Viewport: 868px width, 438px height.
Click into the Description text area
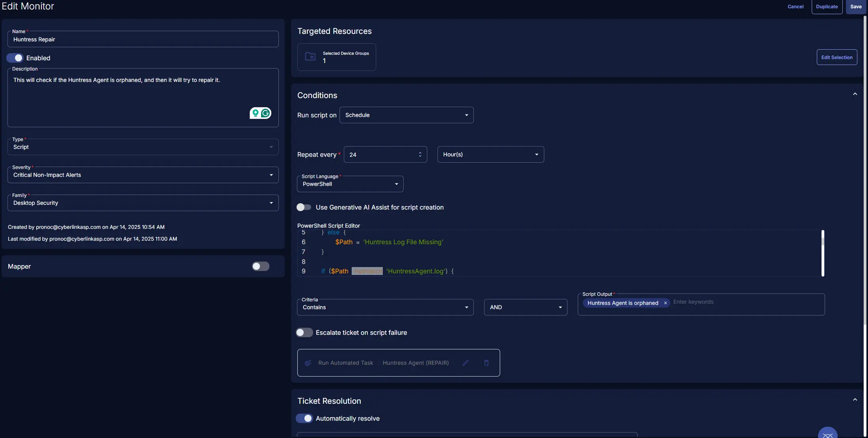point(143,98)
